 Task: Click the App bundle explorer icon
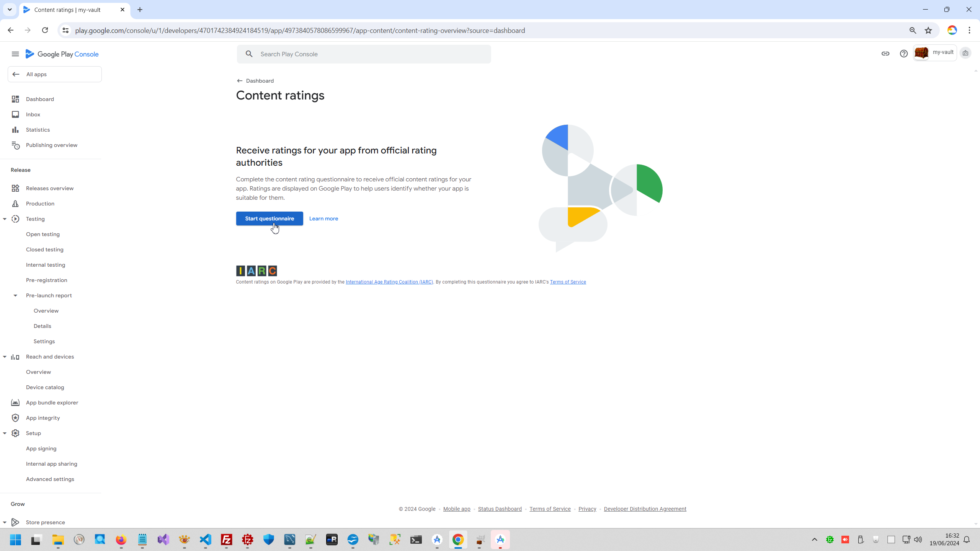tap(15, 403)
